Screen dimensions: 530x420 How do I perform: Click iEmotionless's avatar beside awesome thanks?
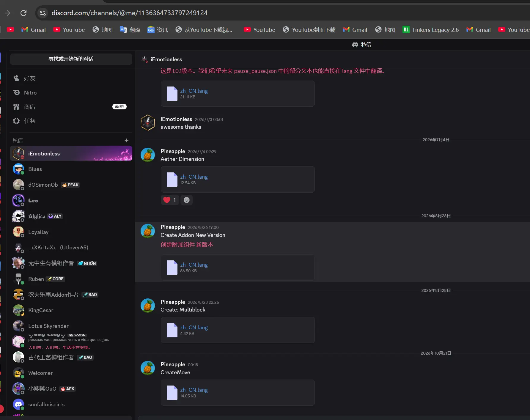tap(148, 123)
